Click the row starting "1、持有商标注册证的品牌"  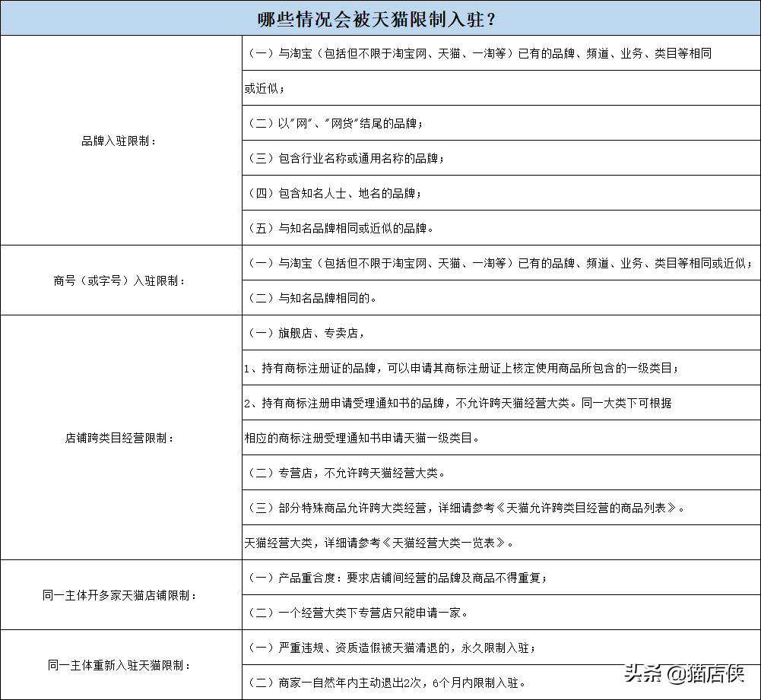point(501,368)
